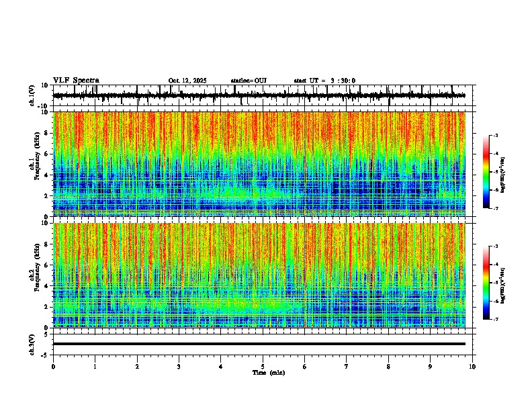
Task: Select the "start UT = 3 :30: 0" text
Action: [x=324, y=81]
